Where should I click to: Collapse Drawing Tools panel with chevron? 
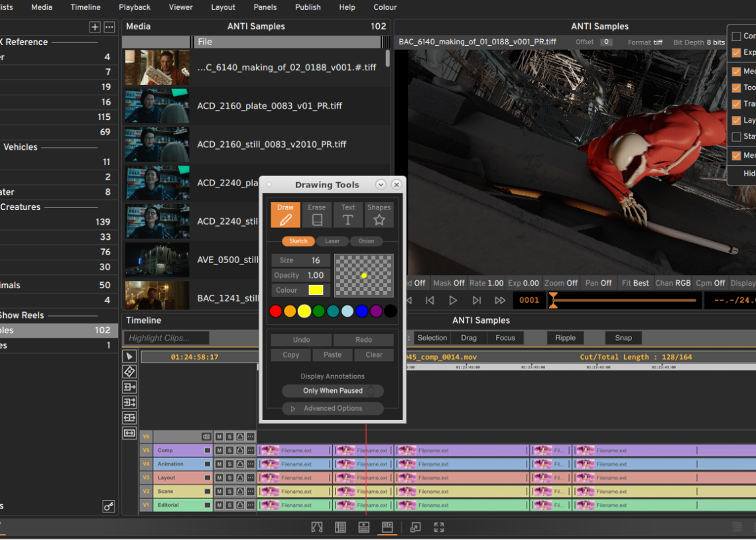click(x=381, y=184)
